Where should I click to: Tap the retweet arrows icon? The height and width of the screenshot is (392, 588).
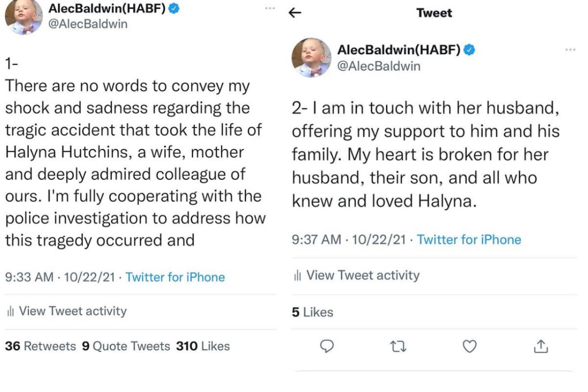click(x=398, y=346)
